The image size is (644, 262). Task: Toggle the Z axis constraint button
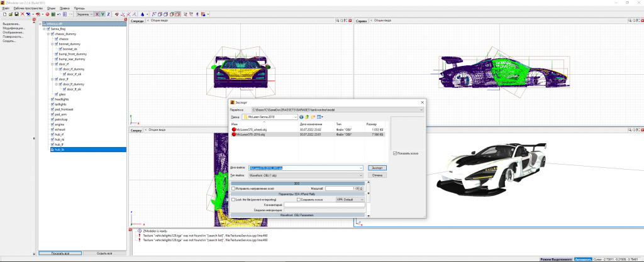108,13
